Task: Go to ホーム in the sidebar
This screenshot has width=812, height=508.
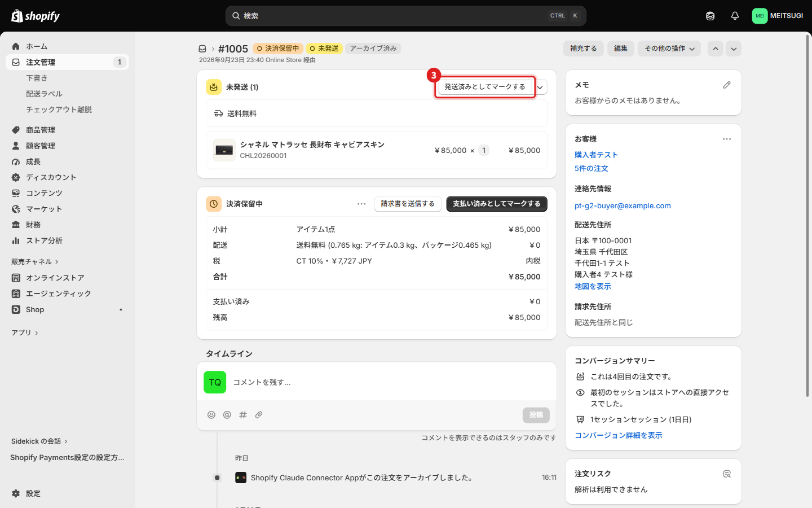Action: click(x=67, y=46)
